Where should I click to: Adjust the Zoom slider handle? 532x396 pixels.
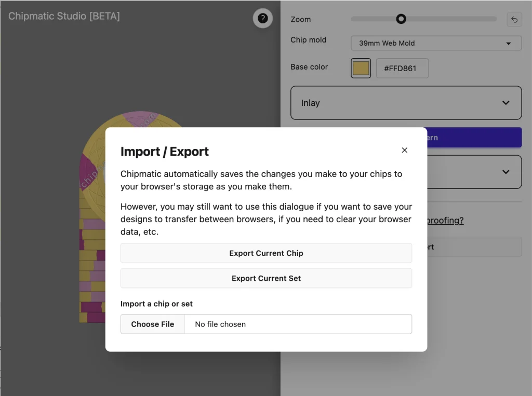(401, 19)
